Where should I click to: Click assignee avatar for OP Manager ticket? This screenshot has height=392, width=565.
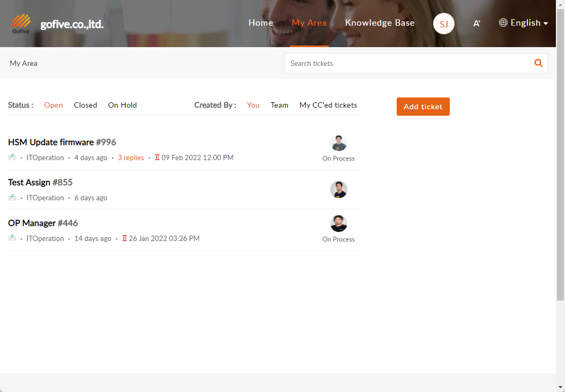(x=339, y=223)
